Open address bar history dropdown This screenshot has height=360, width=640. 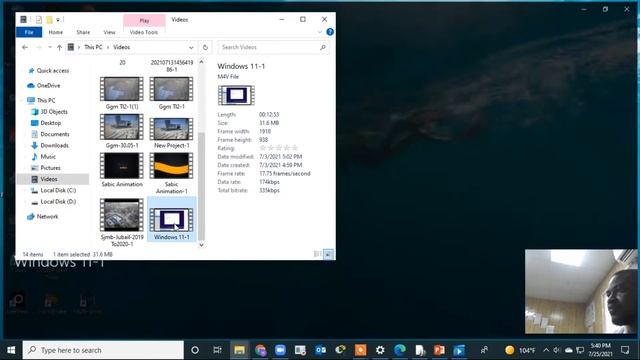pos(191,48)
